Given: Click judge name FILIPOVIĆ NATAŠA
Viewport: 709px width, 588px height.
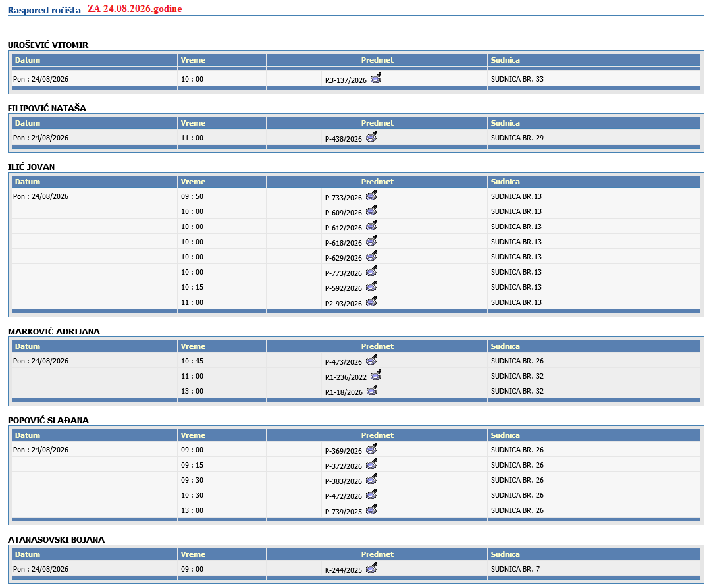Looking at the screenshot, I should click(x=47, y=109).
